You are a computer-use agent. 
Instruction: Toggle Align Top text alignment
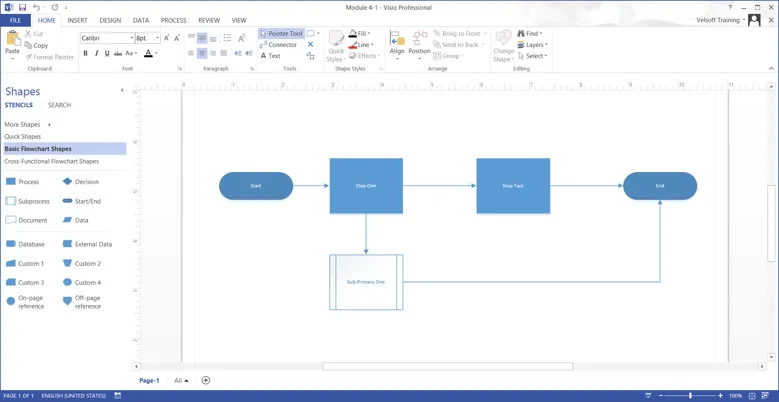click(191, 38)
